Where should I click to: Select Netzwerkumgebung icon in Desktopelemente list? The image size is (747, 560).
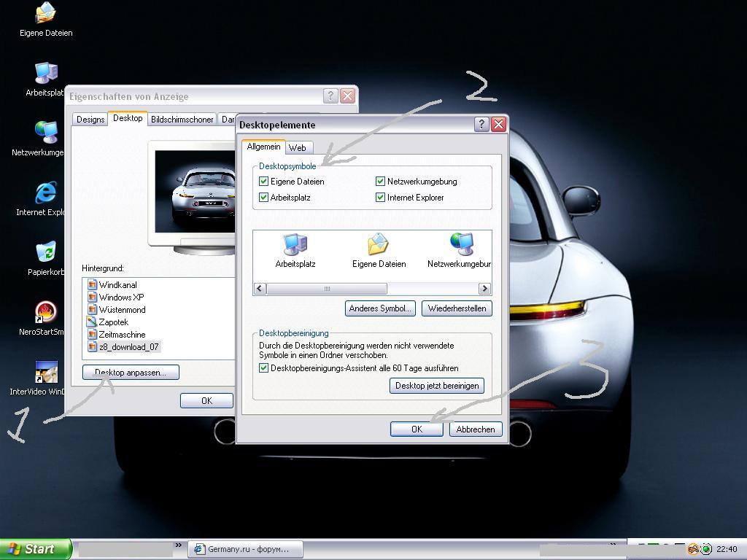pos(460,251)
